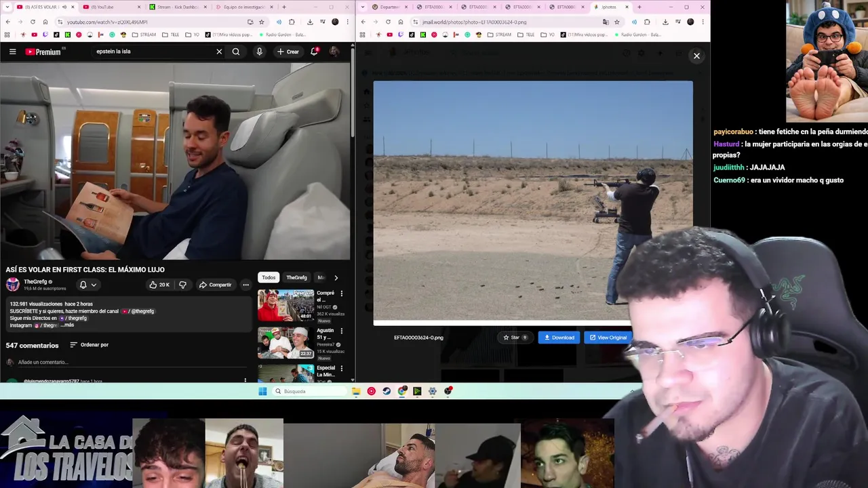Clear the YouTube search query

(x=219, y=52)
